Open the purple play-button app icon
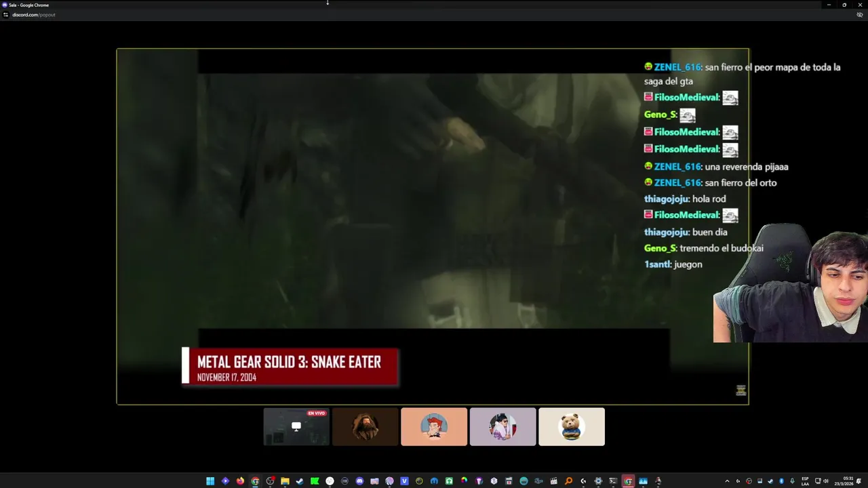Viewport: 868px width, 488px height. pyautogui.click(x=225, y=481)
